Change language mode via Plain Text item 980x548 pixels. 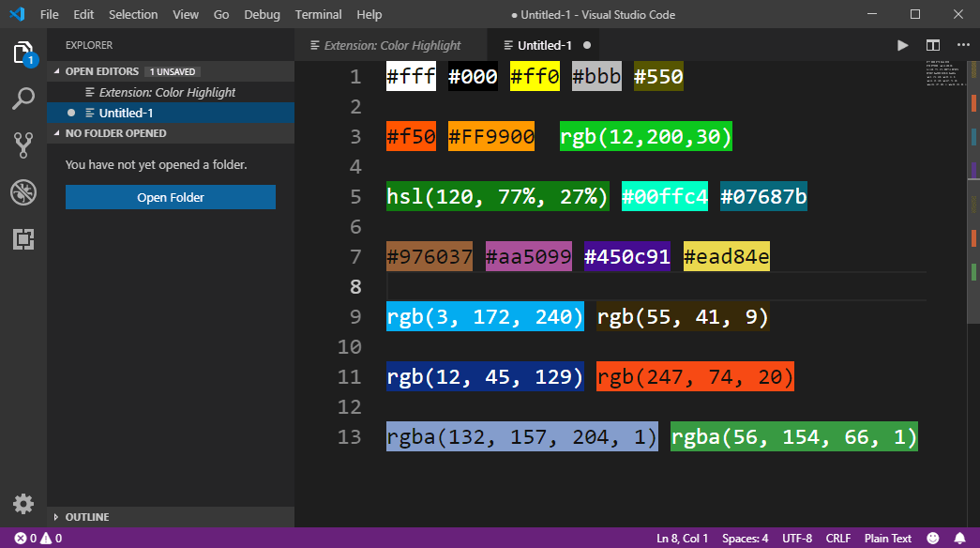click(887, 538)
